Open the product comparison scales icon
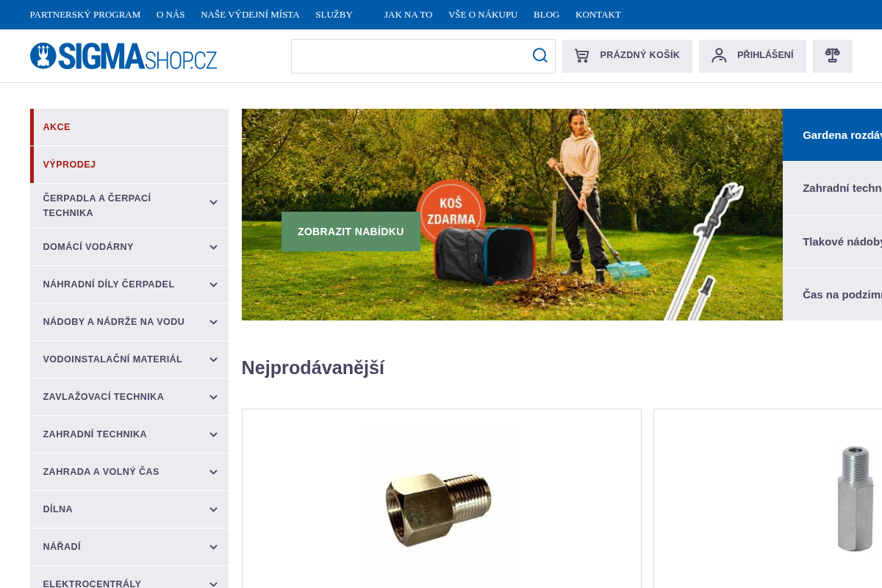Screen dimensions: 882x588 click(833, 56)
